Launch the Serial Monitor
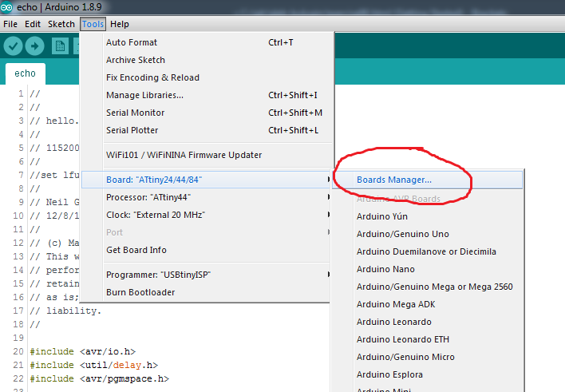Screen dimensions: 565x392 point(206,113)
